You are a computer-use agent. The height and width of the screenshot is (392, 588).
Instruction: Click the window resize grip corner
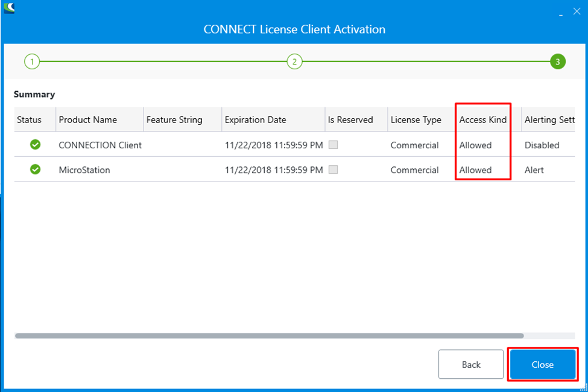tap(584, 388)
